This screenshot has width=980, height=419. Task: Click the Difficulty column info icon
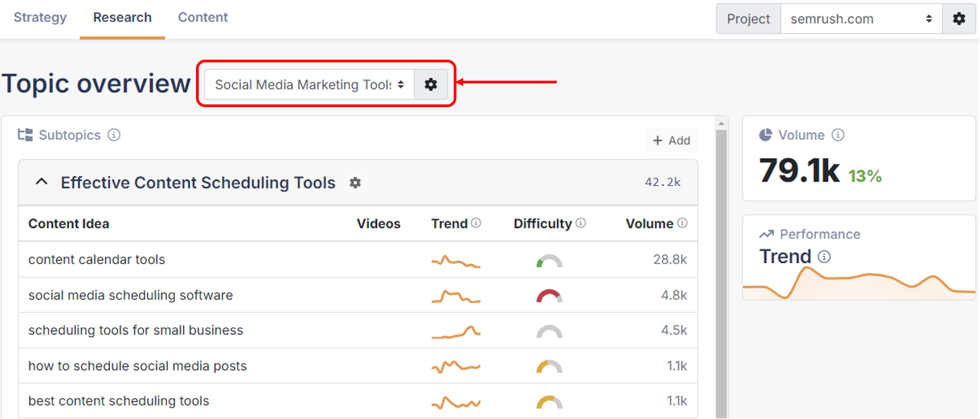[582, 222]
